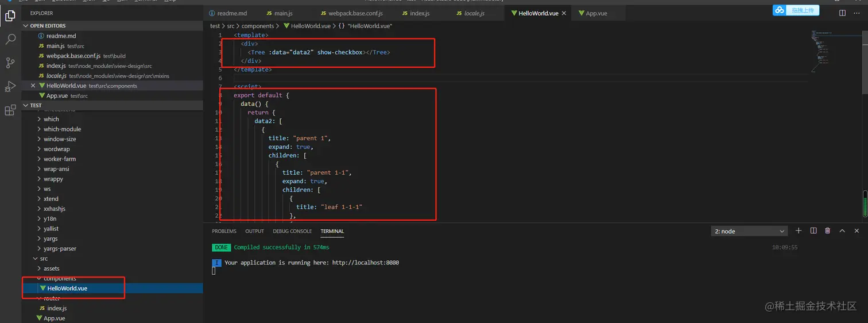This screenshot has height=323, width=868.
Task: Open the PROBLEMS panel tab
Action: tap(224, 231)
